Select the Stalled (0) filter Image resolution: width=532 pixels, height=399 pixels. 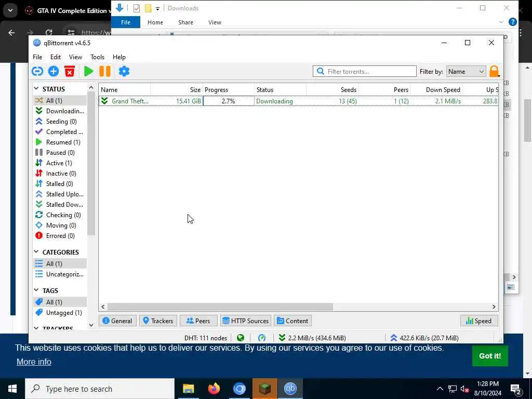(x=60, y=184)
